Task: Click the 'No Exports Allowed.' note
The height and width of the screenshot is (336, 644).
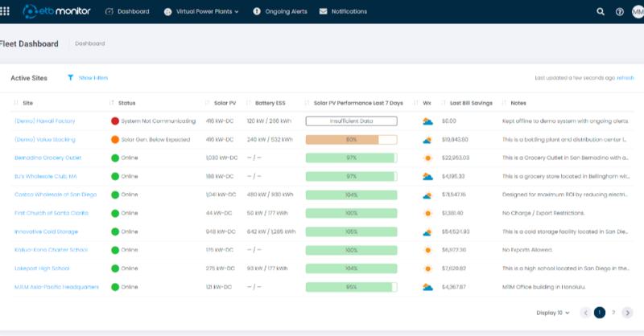Action: click(x=527, y=250)
